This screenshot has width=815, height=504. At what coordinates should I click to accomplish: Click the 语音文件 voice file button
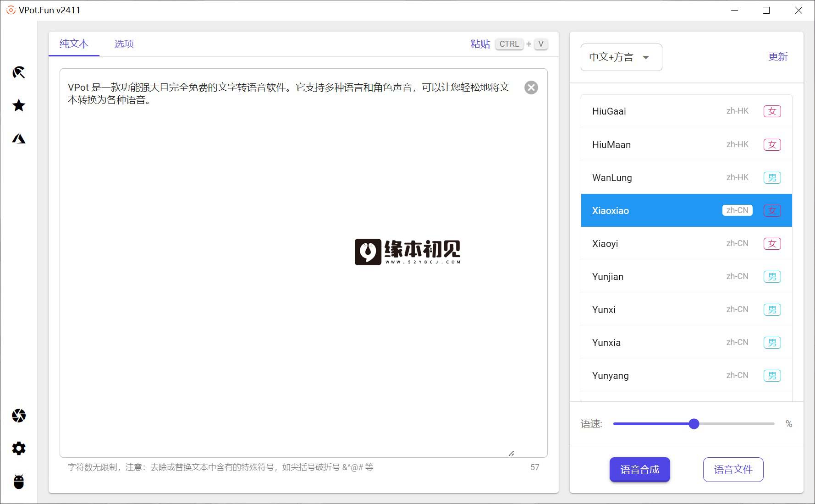(x=733, y=470)
